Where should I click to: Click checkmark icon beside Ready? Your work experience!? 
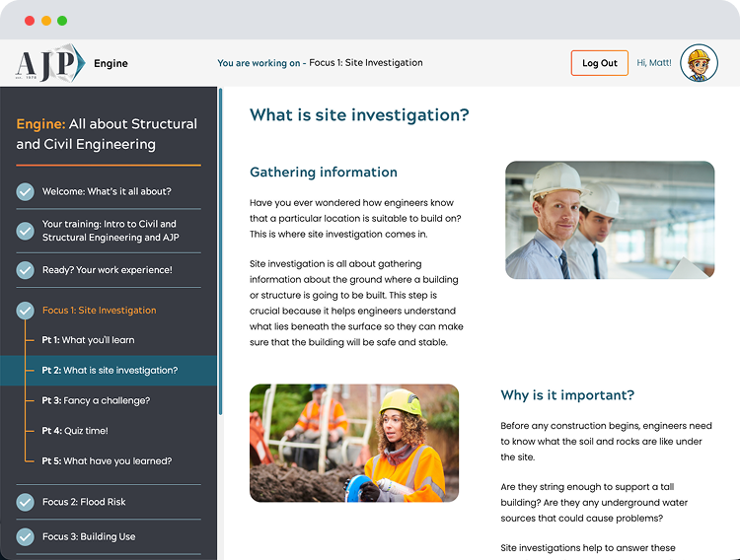[x=26, y=270]
